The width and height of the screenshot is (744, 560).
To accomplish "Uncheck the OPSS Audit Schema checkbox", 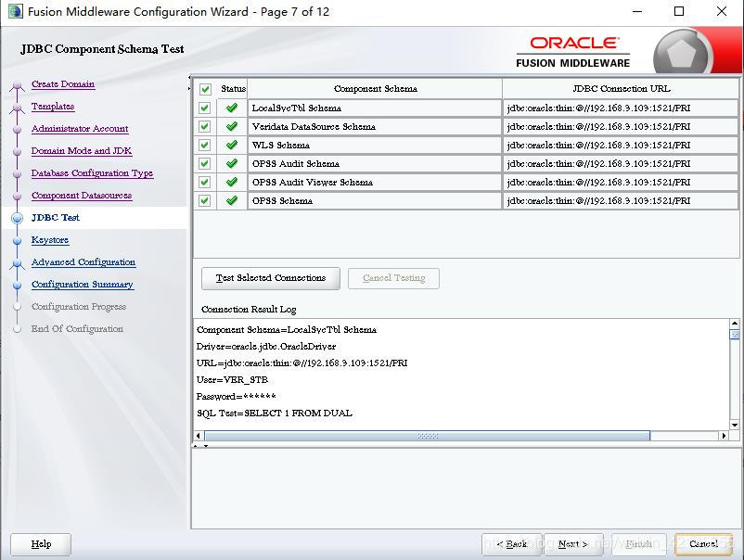I will pos(204,163).
